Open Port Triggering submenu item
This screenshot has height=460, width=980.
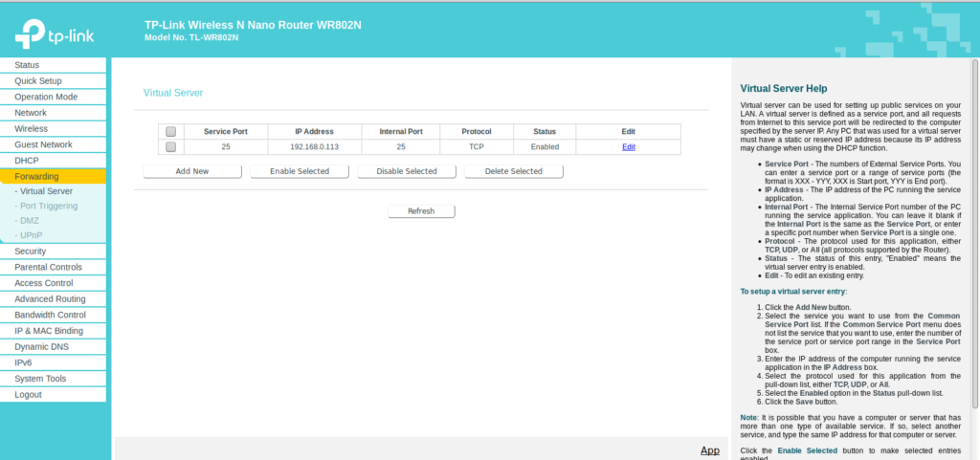point(49,206)
